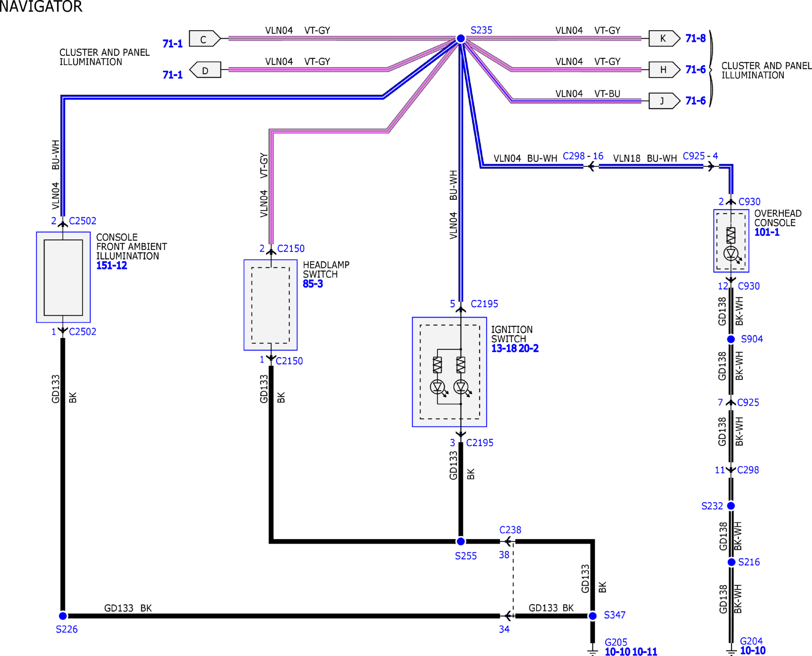Click the C238 connector label
The width and height of the screenshot is (812, 656).
[510, 530]
